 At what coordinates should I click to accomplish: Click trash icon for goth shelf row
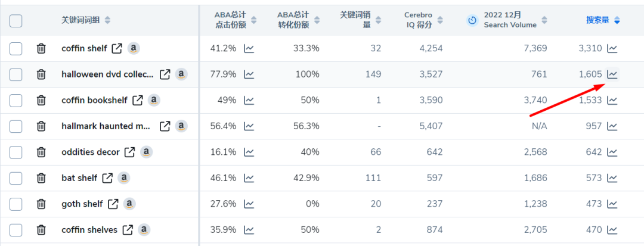(42, 204)
